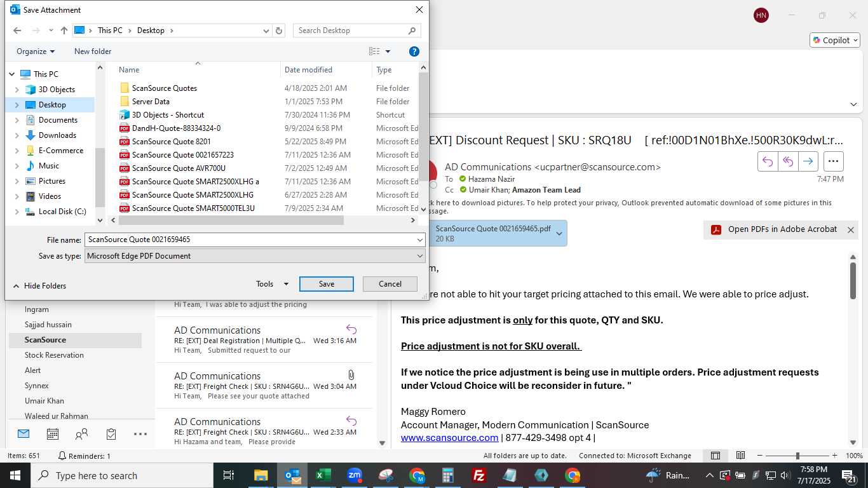Click the Back arrow in Save dialog
Viewport: 868px width, 488px height.
point(17,30)
